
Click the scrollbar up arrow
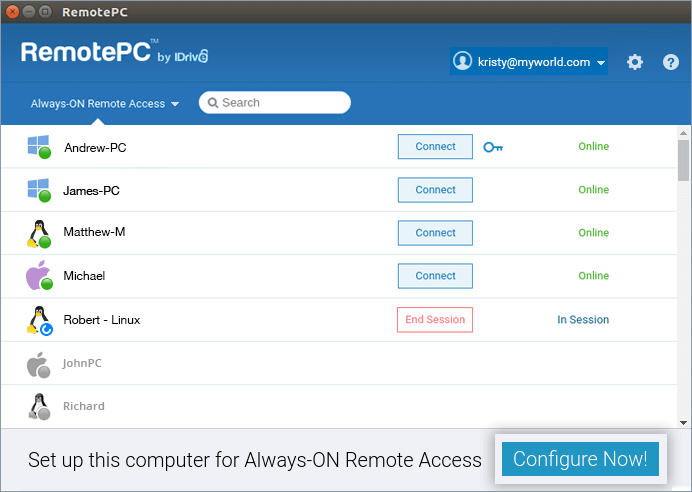point(683,133)
